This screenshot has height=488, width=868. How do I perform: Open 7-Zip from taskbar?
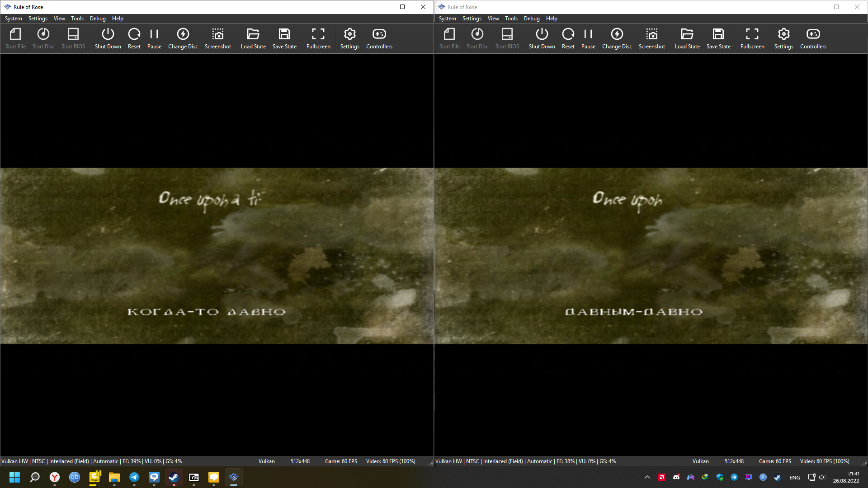point(194,477)
